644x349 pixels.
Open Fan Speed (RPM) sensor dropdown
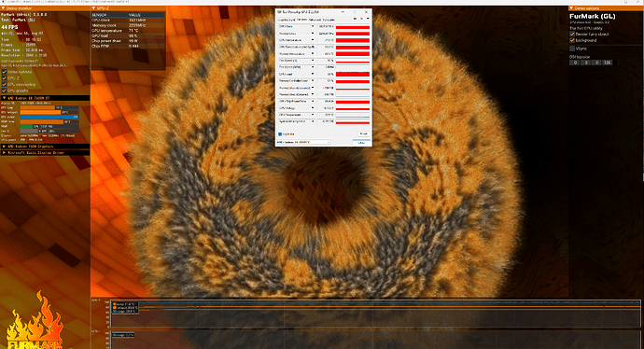click(x=313, y=67)
